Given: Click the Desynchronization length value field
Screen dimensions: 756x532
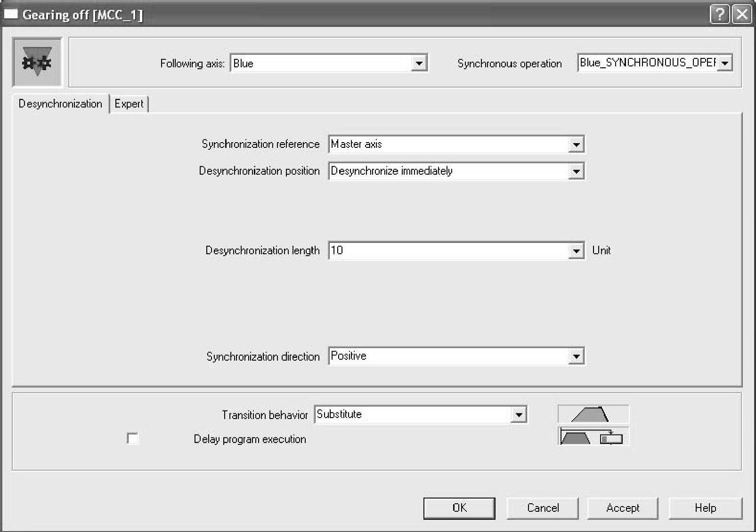Looking at the screenshot, I should pyautogui.click(x=447, y=250).
